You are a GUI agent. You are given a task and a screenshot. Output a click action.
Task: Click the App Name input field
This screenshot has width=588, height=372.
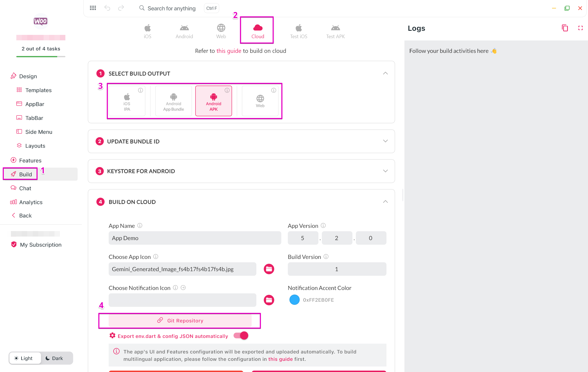(195, 238)
